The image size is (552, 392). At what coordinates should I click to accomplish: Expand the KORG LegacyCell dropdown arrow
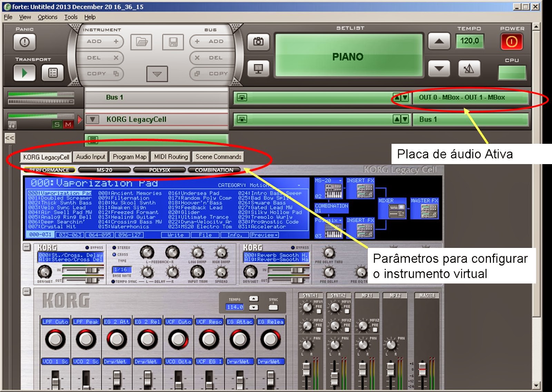[92, 119]
